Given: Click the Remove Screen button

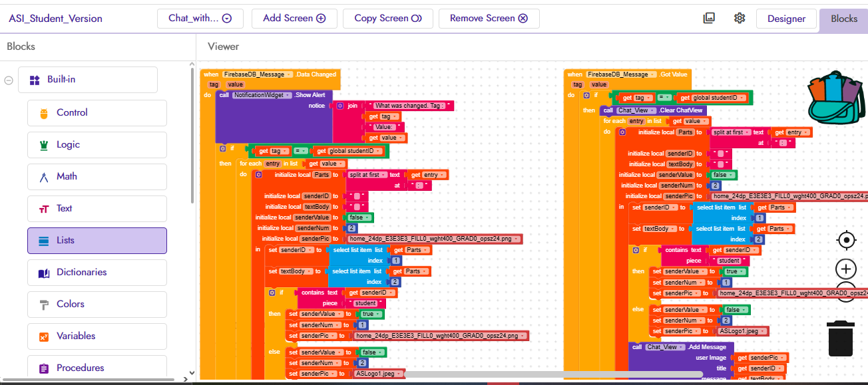Looking at the screenshot, I should [489, 19].
